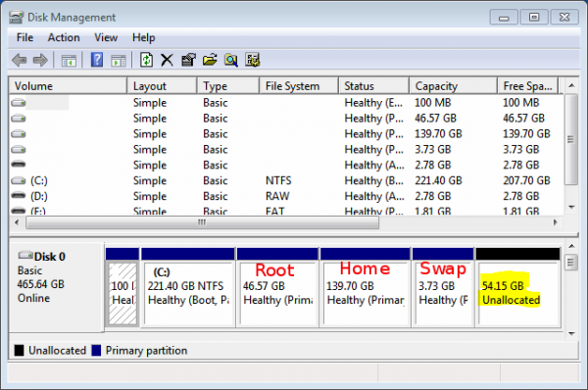Click the drive icon of the 3.73 GB volume row
The width and height of the screenshot is (588, 390).
tap(19, 150)
